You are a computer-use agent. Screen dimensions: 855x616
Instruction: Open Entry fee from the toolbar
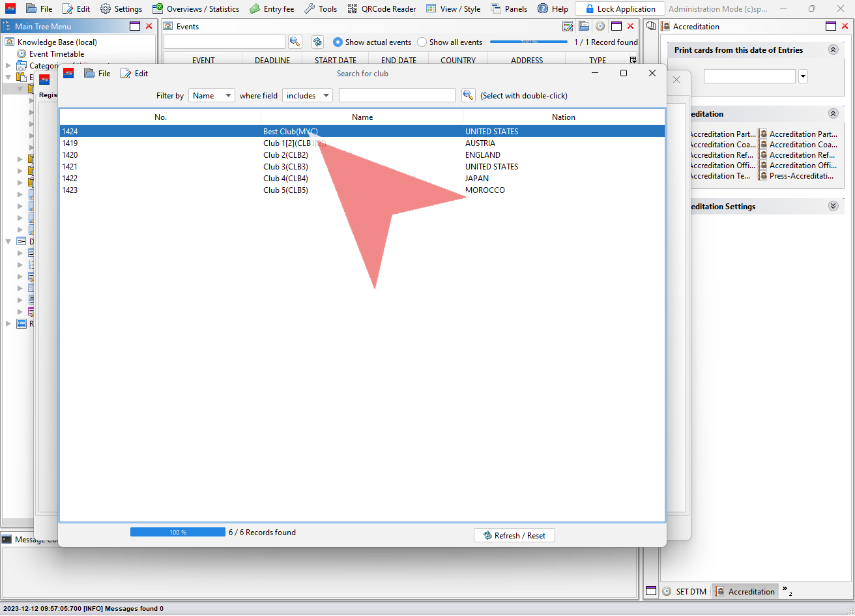click(272, 9)
